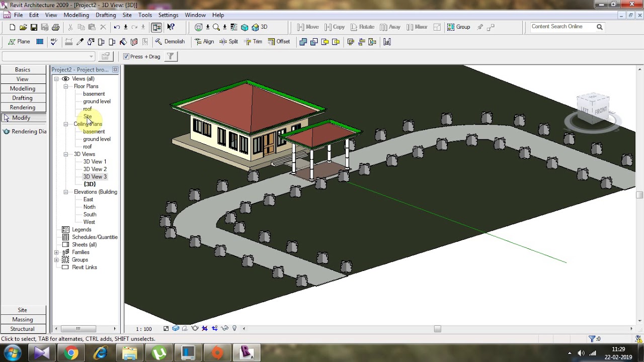Click the blue Grid icon
644x362 pixels.
coord(40,42)
